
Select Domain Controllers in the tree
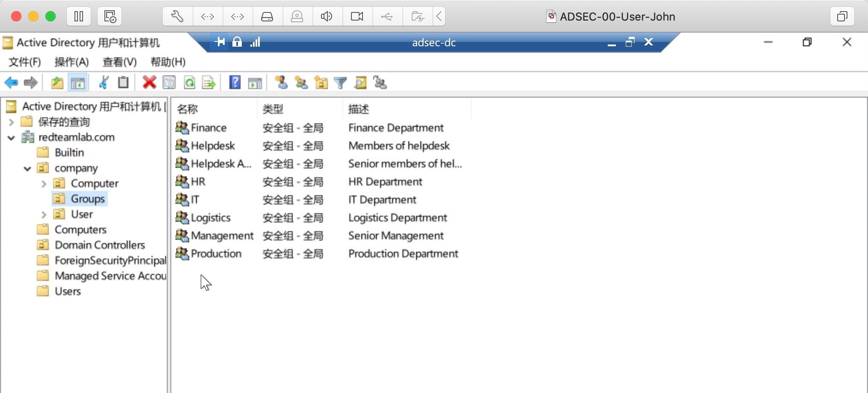100,245
